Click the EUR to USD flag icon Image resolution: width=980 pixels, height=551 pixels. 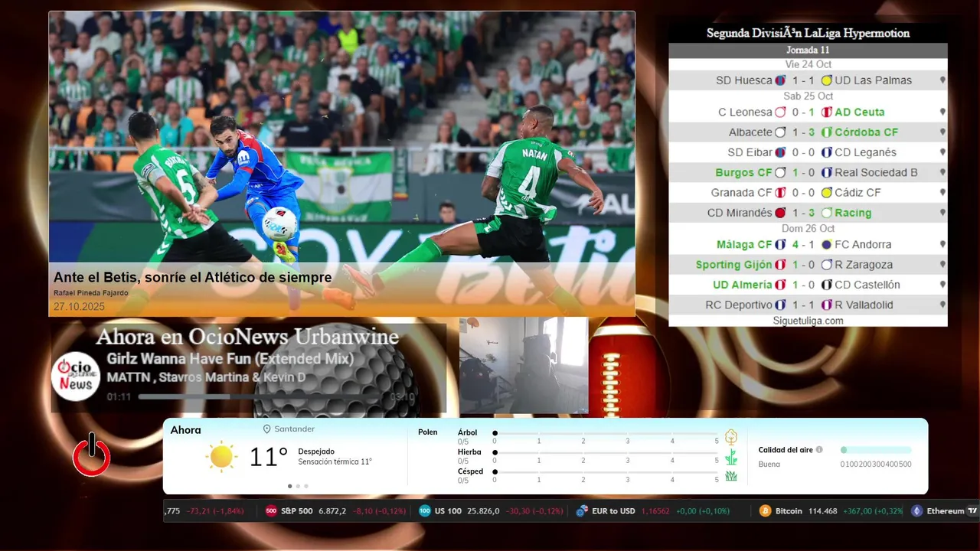pos(582,511)
